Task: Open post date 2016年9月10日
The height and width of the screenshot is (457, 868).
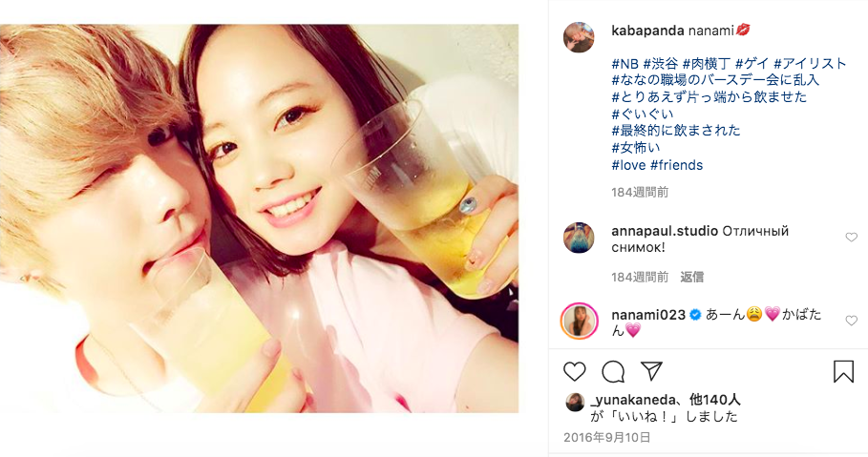Action: tap(606, 438)
